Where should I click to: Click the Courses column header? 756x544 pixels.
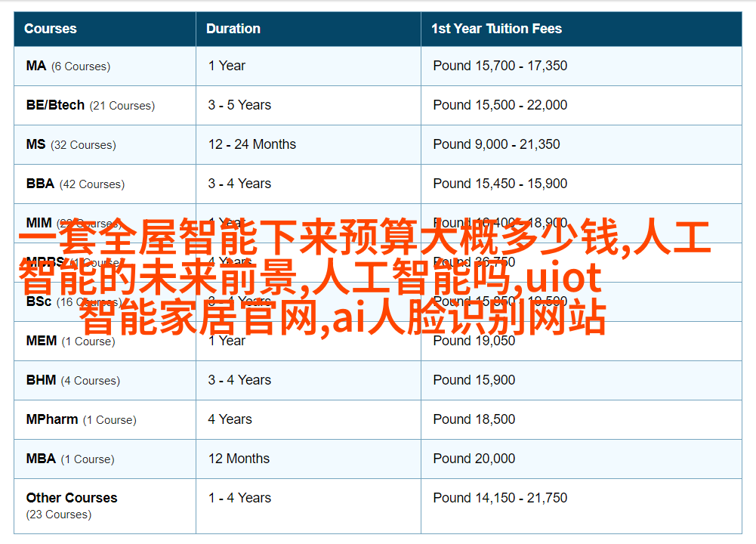(x=51, y=29)
